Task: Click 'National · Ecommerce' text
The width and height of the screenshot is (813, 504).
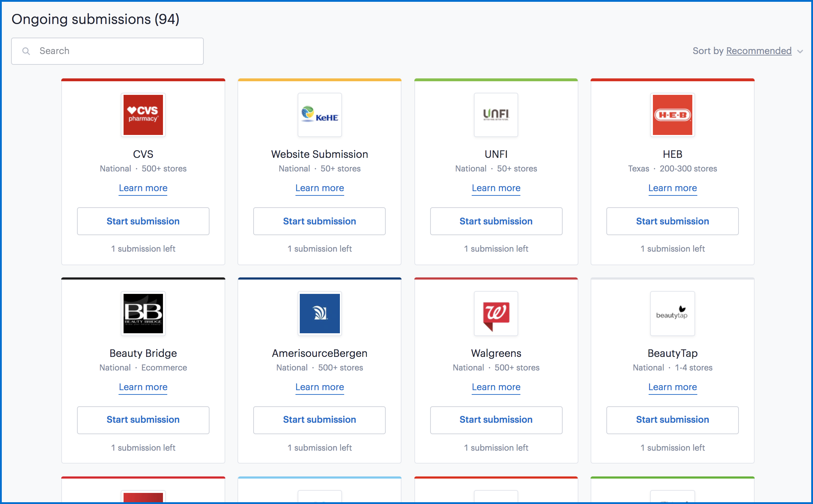Action: pyautogui.click(x=143, y=368)
